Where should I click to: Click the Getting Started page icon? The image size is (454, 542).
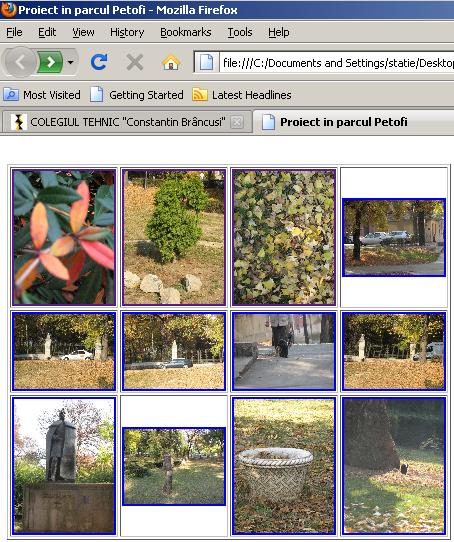point(96,94)
